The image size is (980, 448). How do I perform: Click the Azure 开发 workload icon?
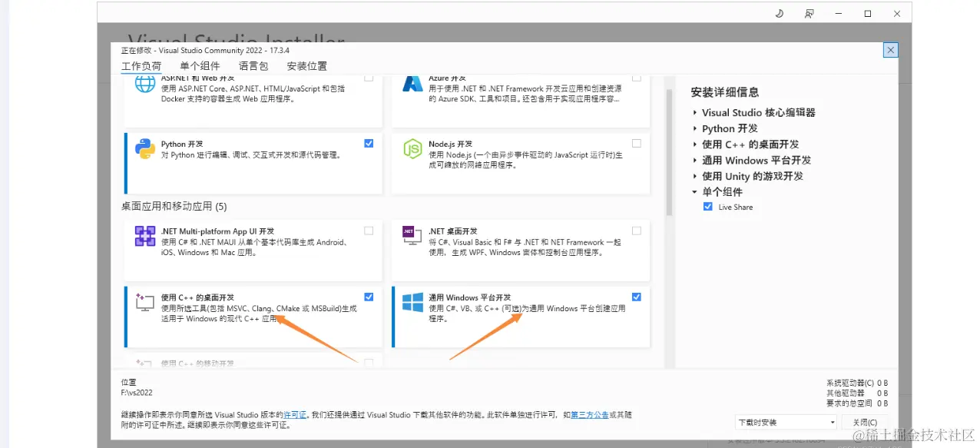(x=413, y=83)
